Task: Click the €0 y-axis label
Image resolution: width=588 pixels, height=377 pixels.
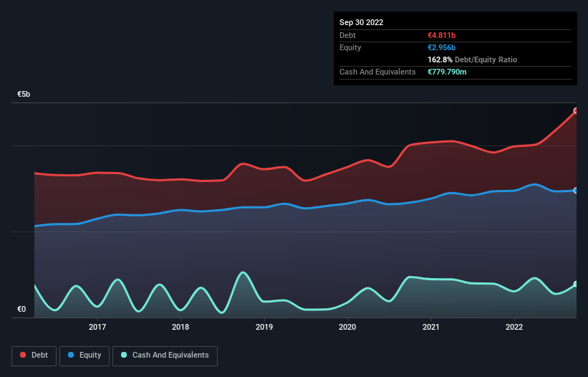Action: [x=21, y=309]
